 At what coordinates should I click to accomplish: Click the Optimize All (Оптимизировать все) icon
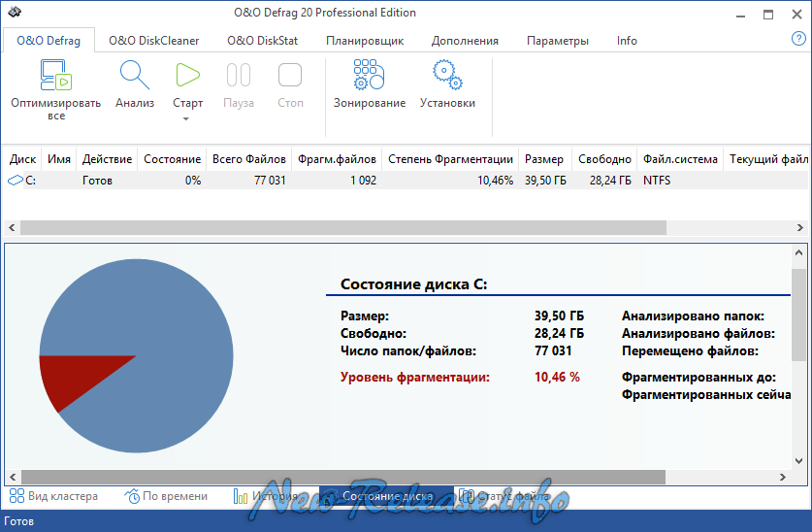tap(56, 75)
